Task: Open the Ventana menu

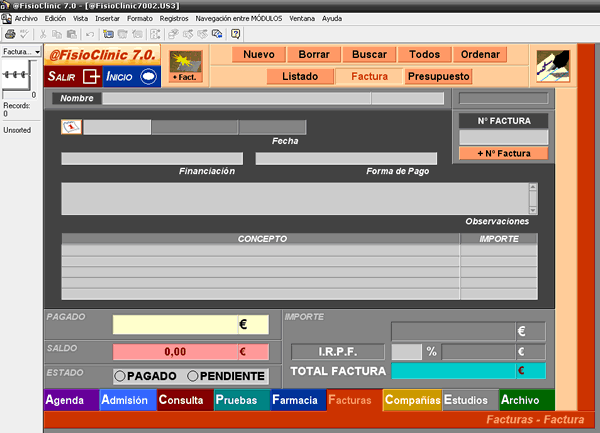Action: [302, 18]
